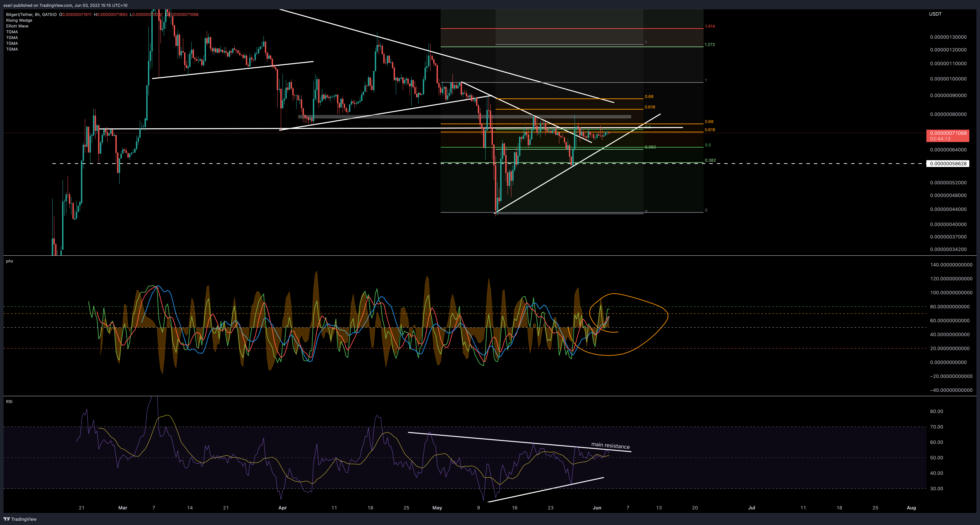Click the TradingView logo in bottom corner
Image resolution: width=980 pixels, height=525 pixels.
[20, 519]
